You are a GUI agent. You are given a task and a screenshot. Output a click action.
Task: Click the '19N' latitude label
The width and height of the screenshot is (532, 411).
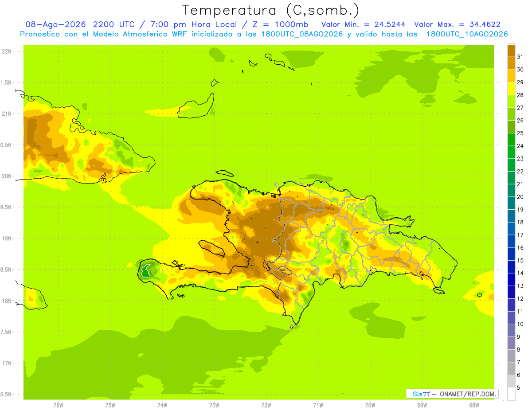(7, 239)
